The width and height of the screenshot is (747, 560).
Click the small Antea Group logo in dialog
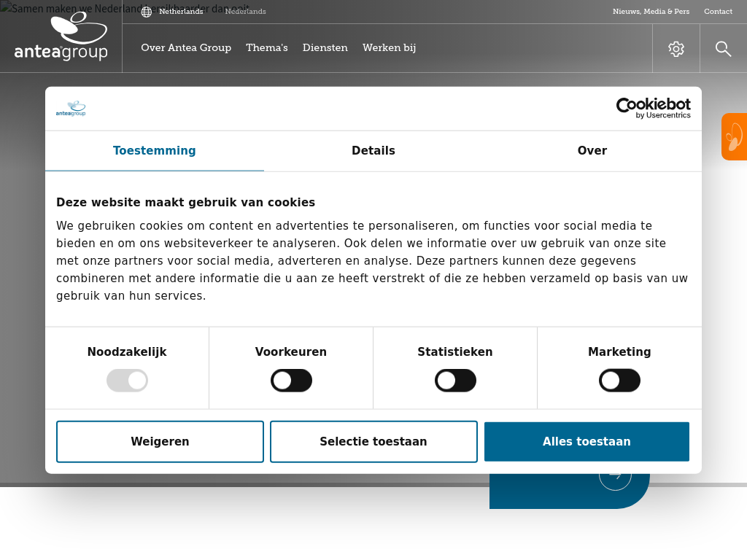tap(71, 109)
